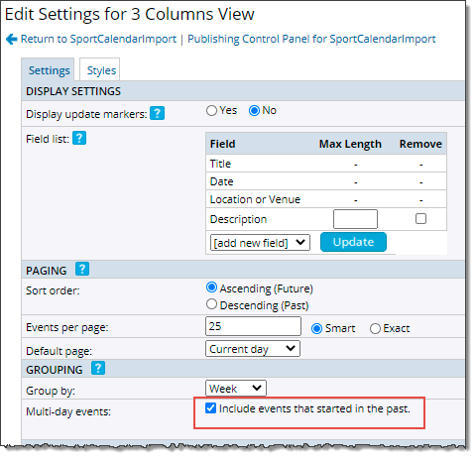The height and width of the screenshot is (461, 476).
Task: Click the Update button
Action: click(x=353, y=242)
